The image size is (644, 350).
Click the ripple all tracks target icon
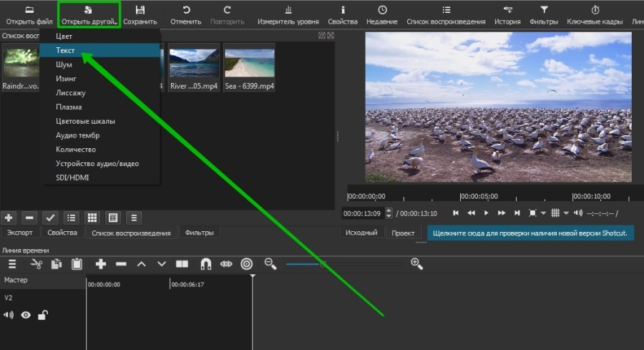[x=247, y=264]
